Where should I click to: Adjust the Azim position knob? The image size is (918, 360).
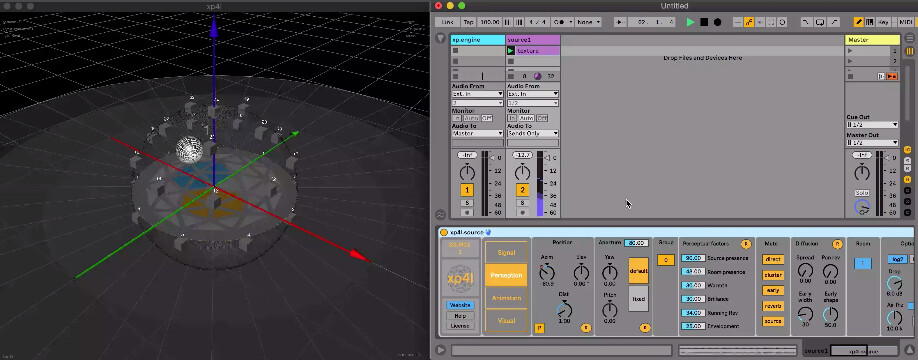click(x=547, y=272)
